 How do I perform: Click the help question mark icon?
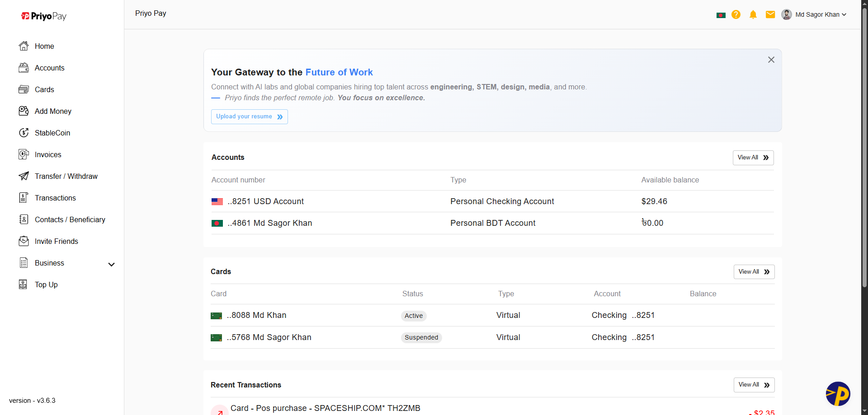point(736,14)
